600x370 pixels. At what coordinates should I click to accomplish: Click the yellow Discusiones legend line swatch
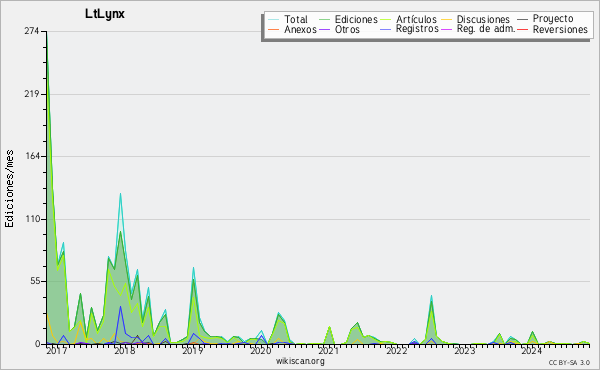click(x=446, y=19)
